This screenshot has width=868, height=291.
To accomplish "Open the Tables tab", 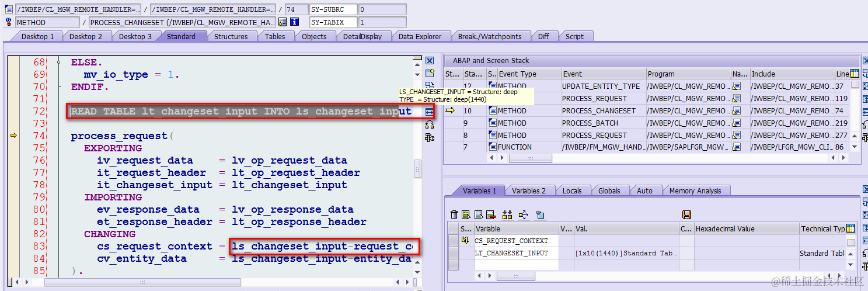I will coord(275,36).
